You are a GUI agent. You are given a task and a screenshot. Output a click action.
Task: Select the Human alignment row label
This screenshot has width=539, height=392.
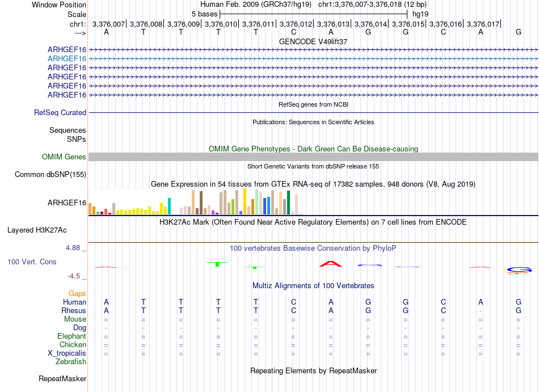pos(74,302)
